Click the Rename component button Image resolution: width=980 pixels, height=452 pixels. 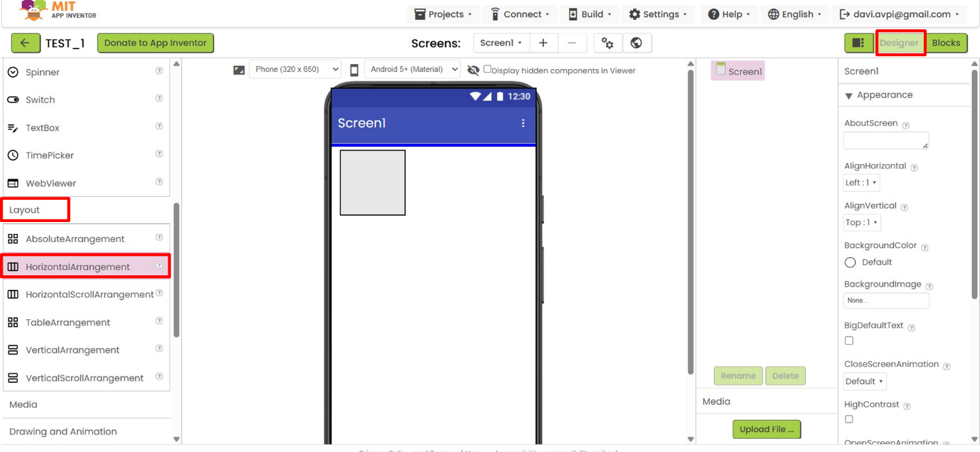point(738,376)
